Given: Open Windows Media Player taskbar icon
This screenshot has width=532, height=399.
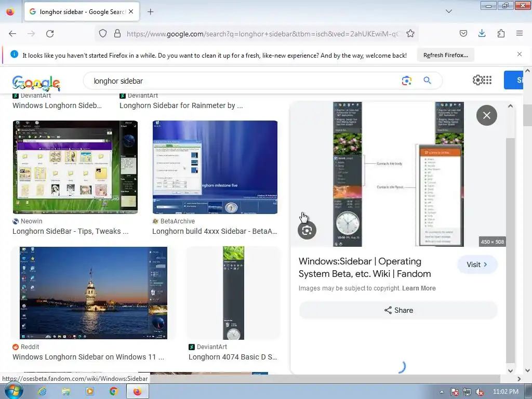Looking at the screenshot, I should pos(90,391).
